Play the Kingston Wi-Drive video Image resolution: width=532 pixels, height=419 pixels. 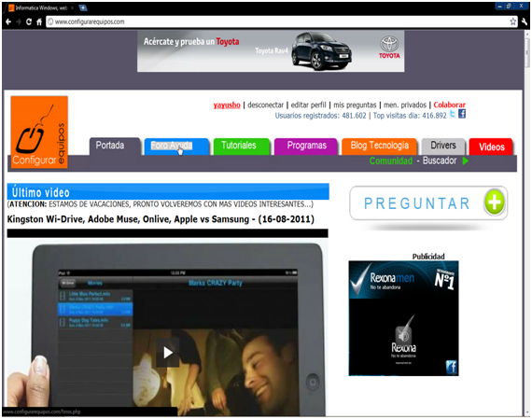coord(168,353)
